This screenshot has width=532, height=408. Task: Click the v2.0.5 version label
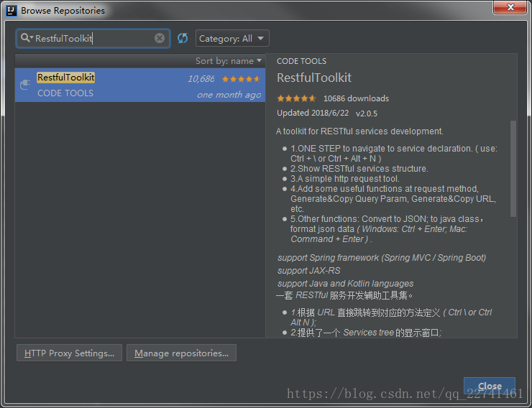click(367, 113)
